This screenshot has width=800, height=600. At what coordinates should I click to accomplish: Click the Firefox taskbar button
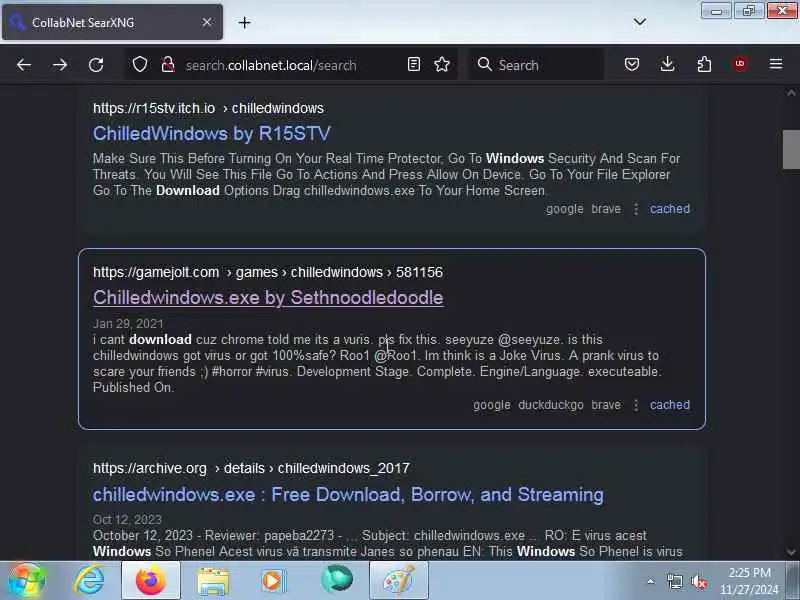(151, 581)
